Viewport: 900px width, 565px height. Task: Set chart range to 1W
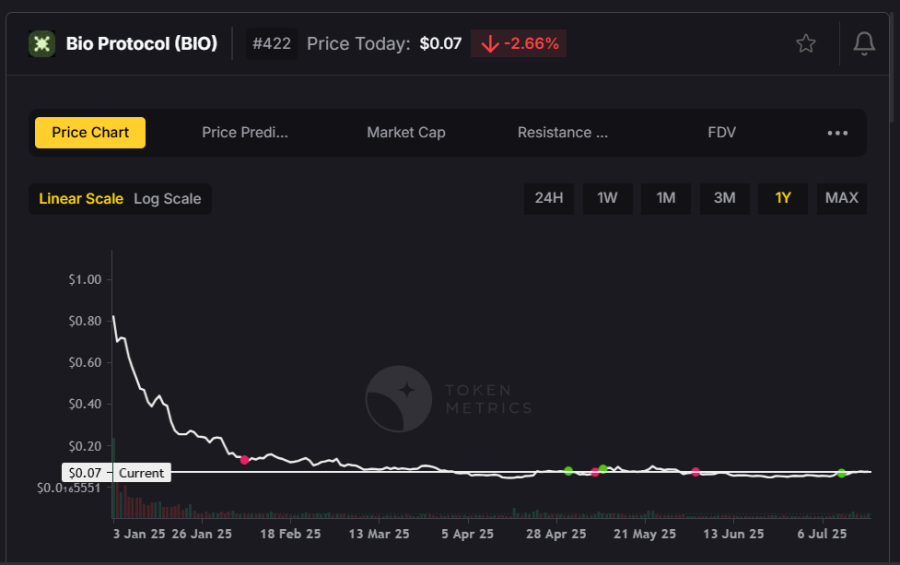[607, 198]
